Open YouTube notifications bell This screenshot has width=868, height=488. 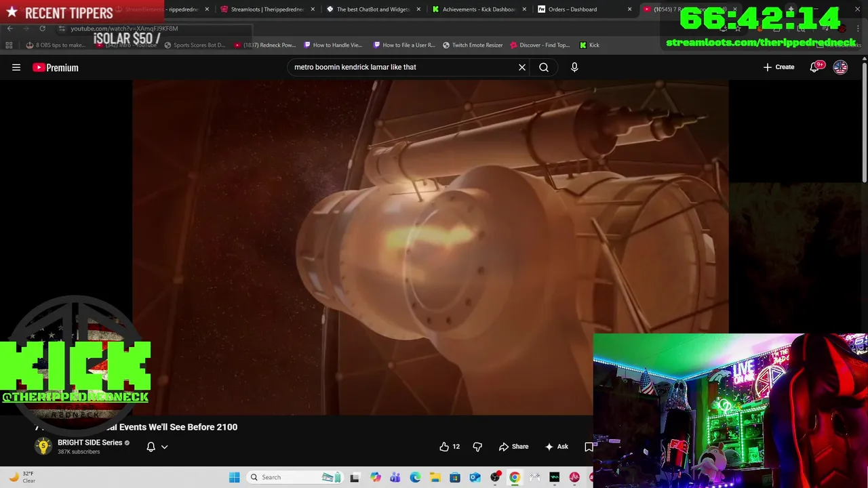click(x=815, y=67)
